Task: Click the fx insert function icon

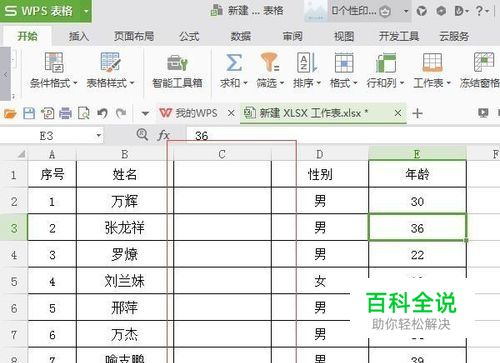Action: click(163, 135)
